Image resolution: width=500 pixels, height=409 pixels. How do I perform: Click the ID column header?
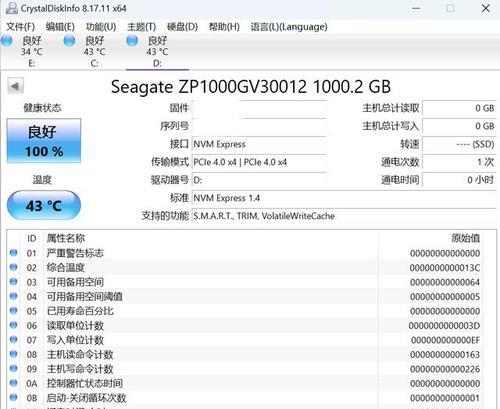coord(32,238)
